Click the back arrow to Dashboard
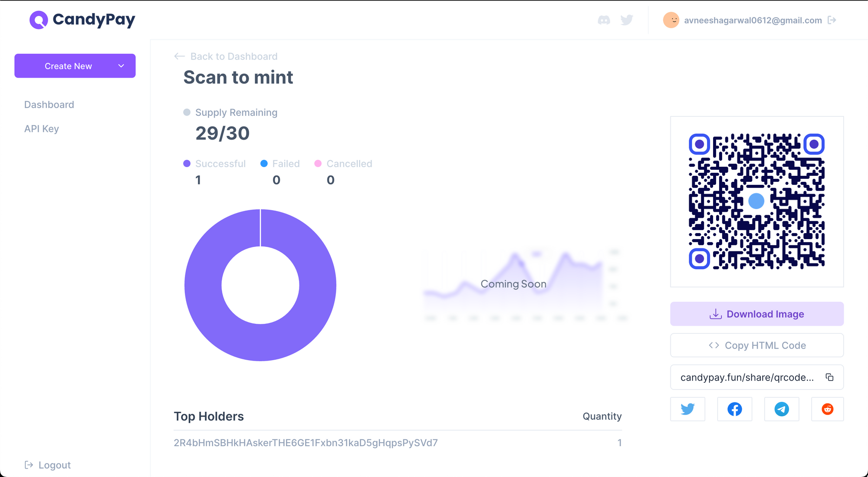 (x=179, y=56)
